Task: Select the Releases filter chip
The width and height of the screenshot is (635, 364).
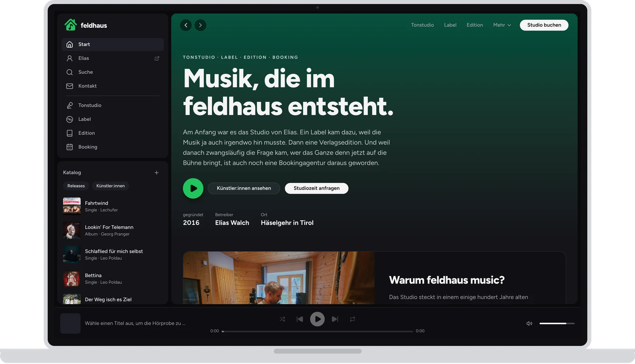Action: pyautogui.click(x=76, y=186)
